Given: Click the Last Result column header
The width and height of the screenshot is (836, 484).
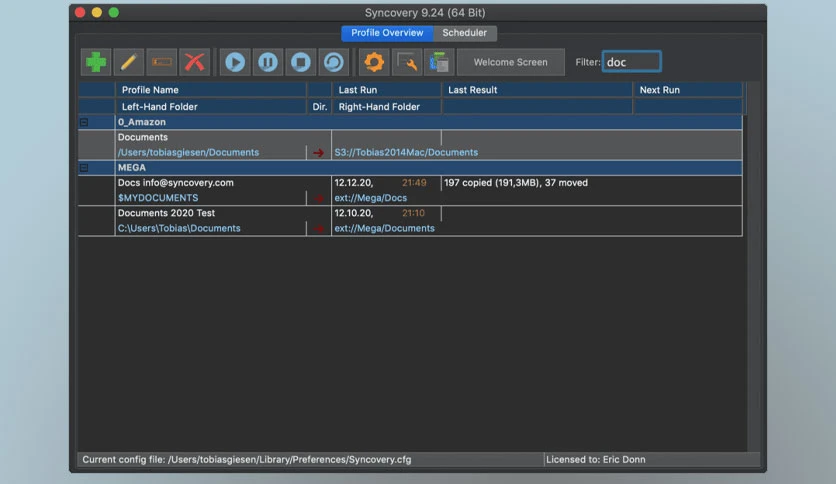Looking at the screenshot, I should pos(537,90).
